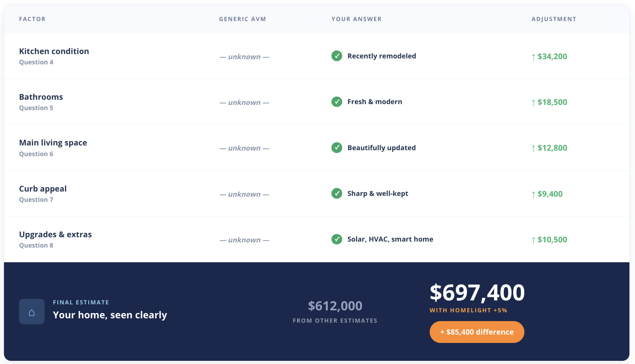Click the $612,000 other estimates amount
This screenshot has width=635, height=364.
tap(335, 306)
